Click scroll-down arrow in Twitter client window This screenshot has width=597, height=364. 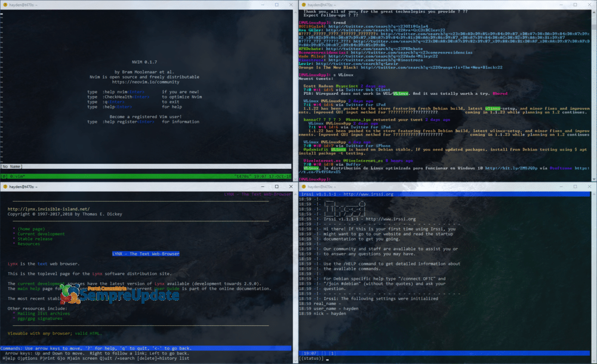pyautogui.click(x=594, y=179)
